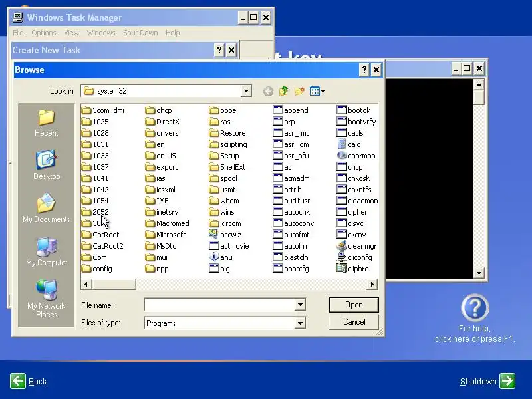This screenshot has height=399, width=532.
Task: Select the bootcfg program file
Action: coord(291,269)
